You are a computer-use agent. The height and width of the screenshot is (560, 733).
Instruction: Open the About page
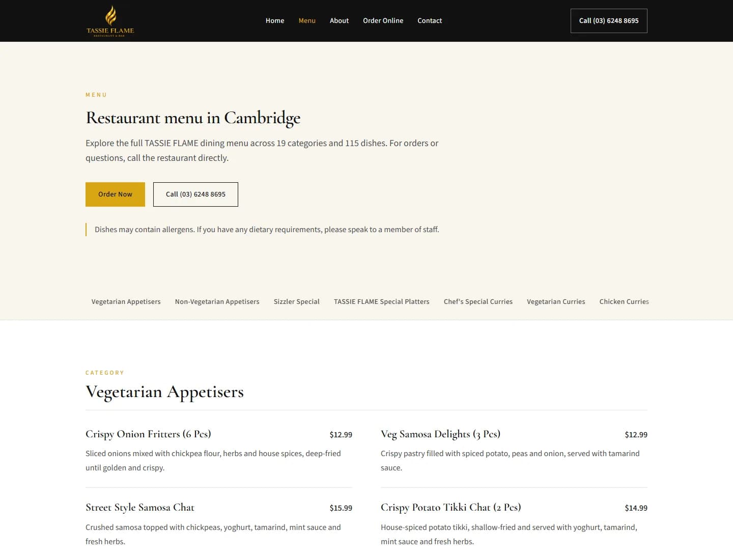point(339,21)
